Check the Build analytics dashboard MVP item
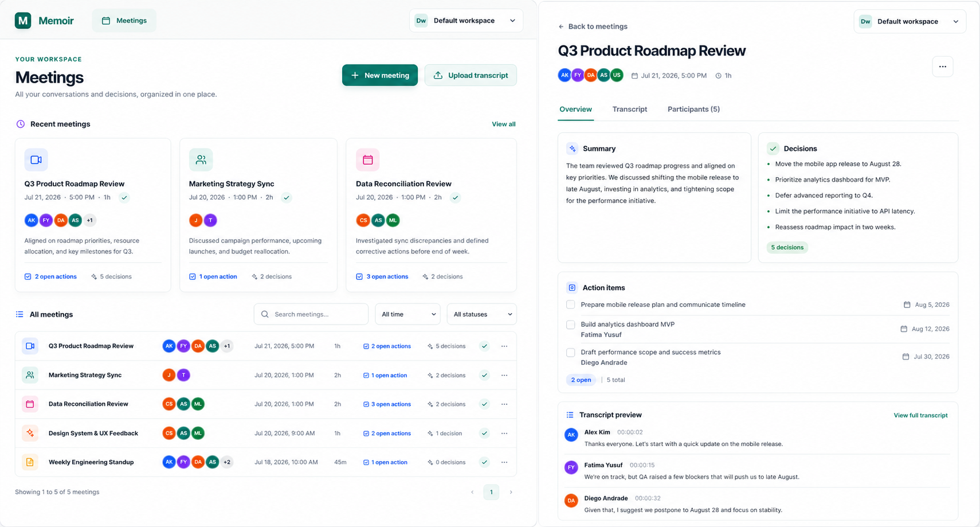This screenshot has width=980, height=527. 571,325
